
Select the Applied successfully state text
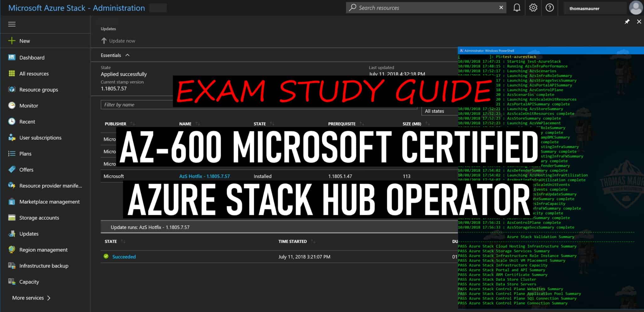(124, 74)
